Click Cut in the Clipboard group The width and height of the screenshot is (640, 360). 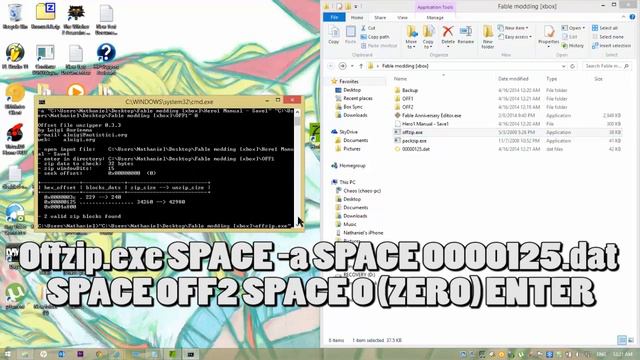[368, 28]
